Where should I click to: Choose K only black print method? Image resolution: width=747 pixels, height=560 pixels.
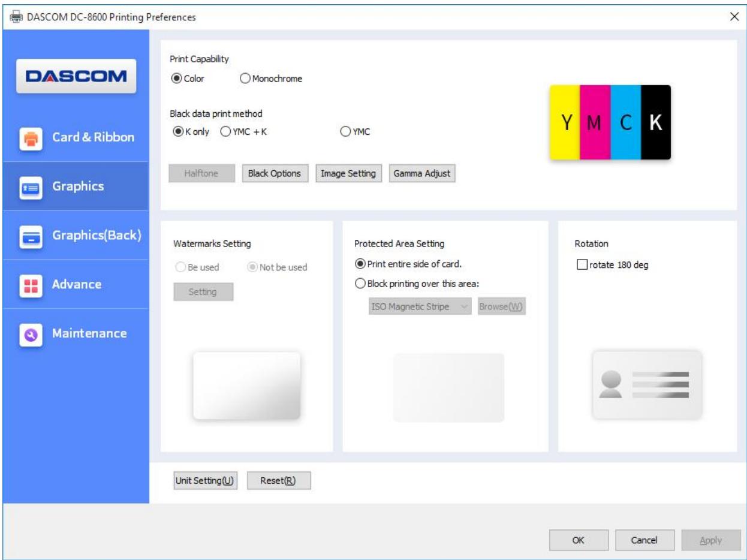191,131
